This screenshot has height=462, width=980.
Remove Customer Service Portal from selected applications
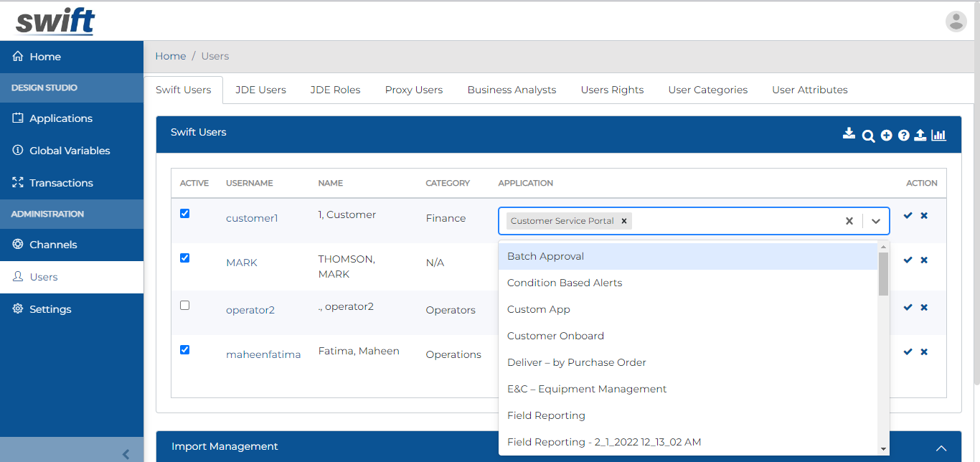pos(623,221)
